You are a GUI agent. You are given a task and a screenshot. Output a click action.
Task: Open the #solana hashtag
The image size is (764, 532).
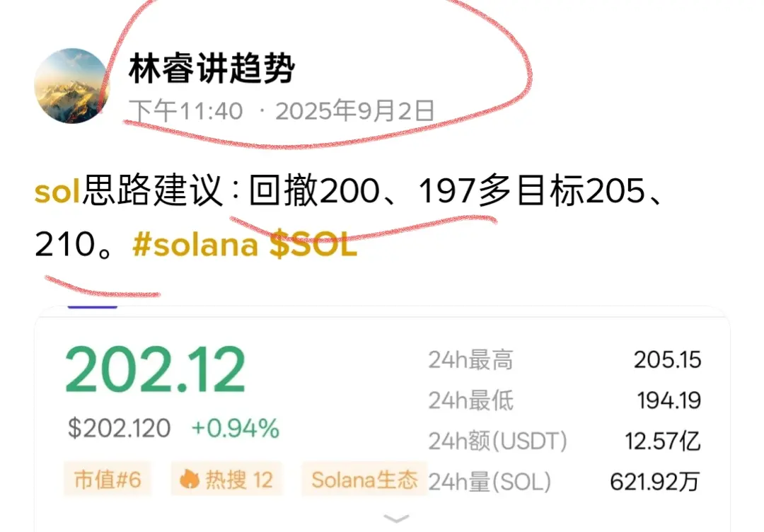click(x=195, y=245)
